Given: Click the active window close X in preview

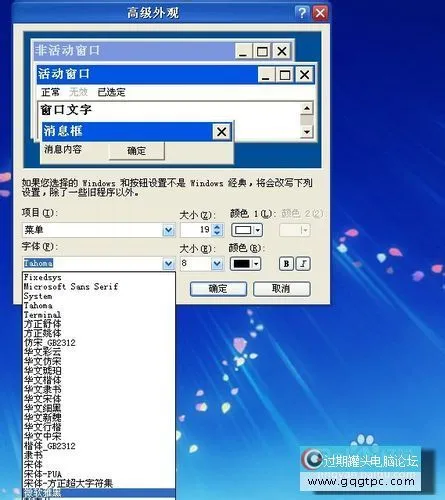Looking at the screenshot, I should click(304, 75).
